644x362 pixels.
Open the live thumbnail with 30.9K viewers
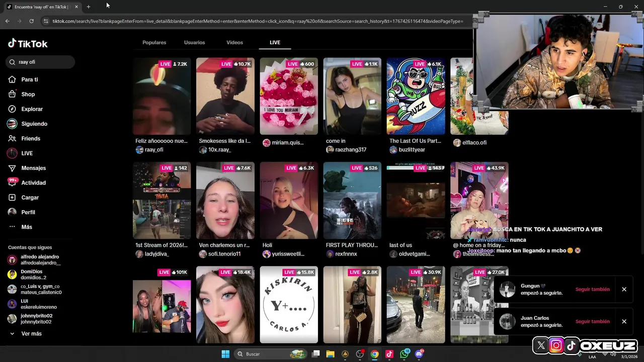(x=416, y=305)
